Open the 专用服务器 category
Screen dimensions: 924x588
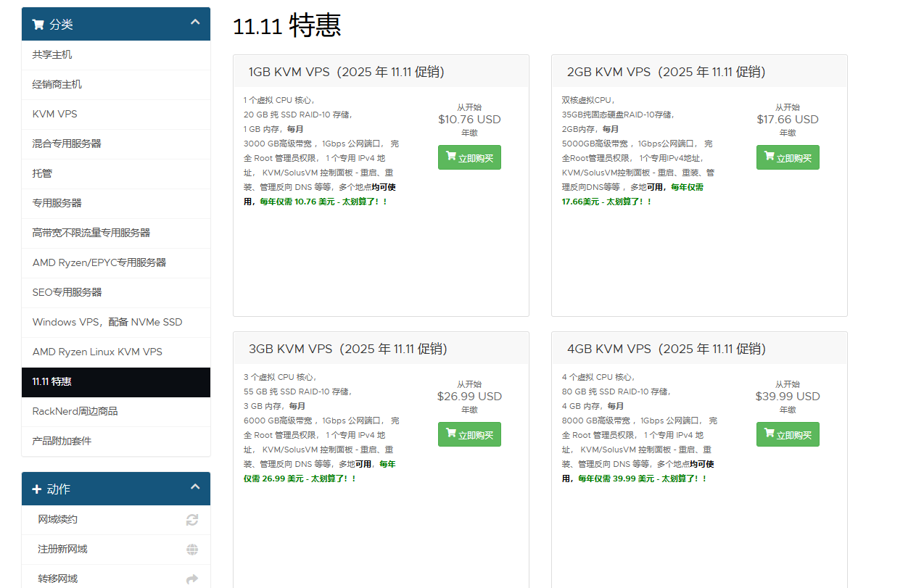coord(59,203)
